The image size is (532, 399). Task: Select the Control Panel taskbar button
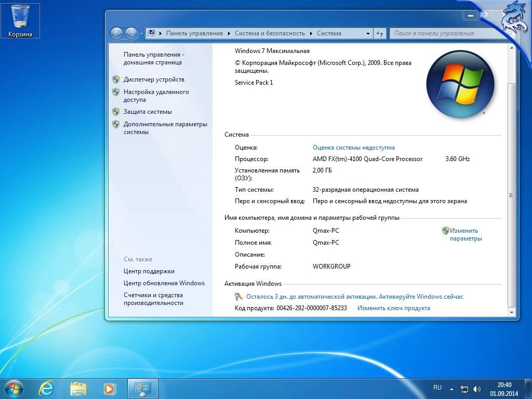click(143, 389)
